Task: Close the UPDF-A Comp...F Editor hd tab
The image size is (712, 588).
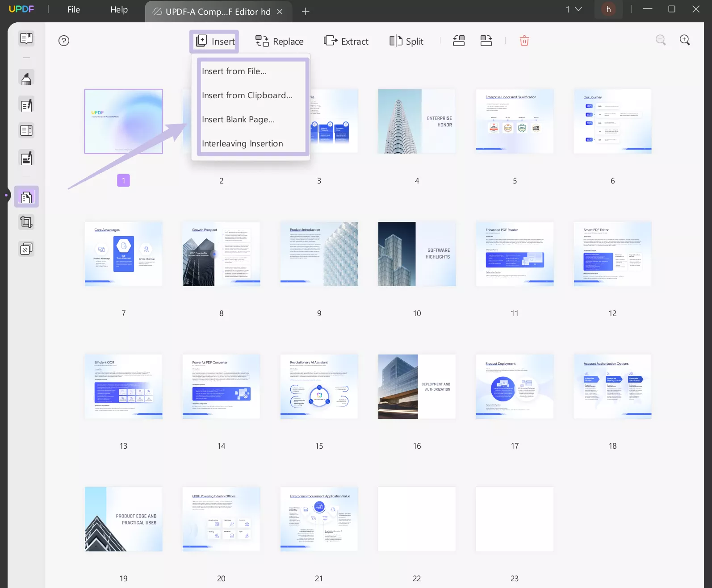Action: [x=280, y=12]
